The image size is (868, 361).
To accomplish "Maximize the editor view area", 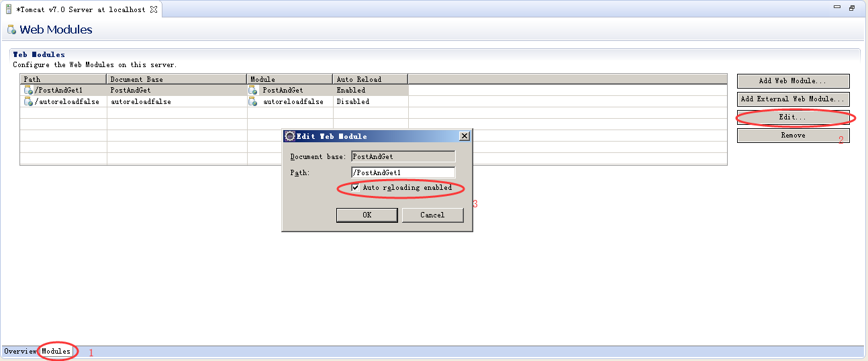I will [851, 9].
